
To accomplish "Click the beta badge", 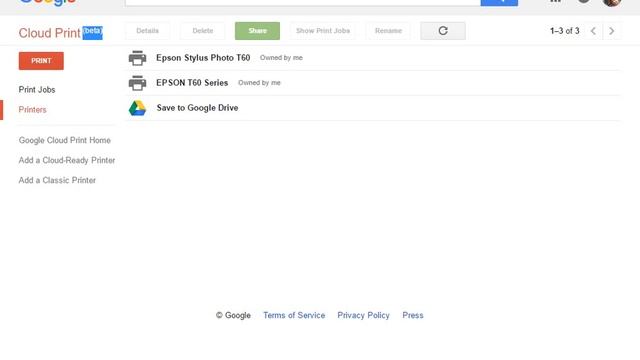I will (x=93, y=33).
